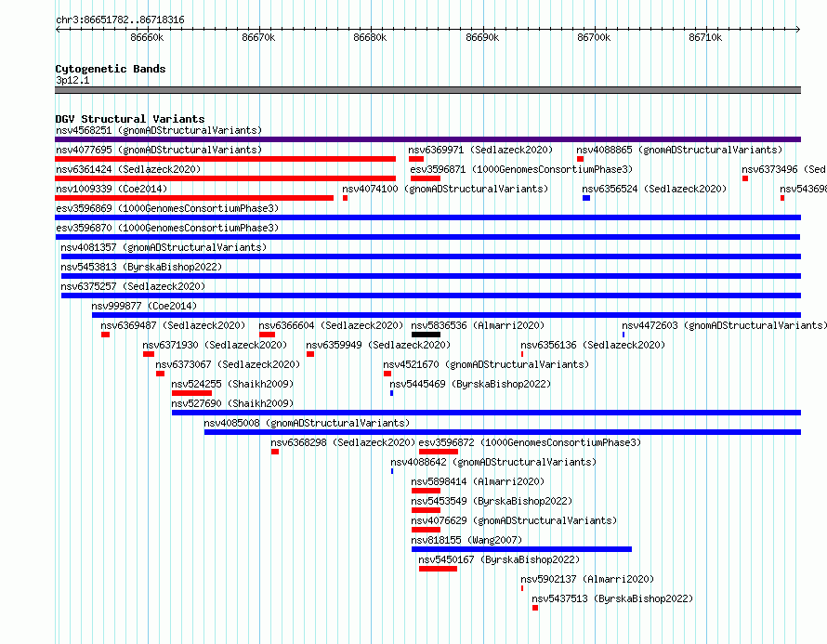Click nsv6371930 Sedlazeck2020 label

(x=215, y=345)
